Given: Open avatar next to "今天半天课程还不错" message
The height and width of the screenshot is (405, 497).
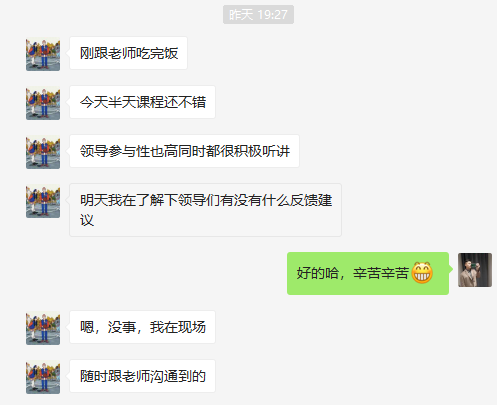Looking at the screenshot, I should pyautogui.click(x=43, y=103).
